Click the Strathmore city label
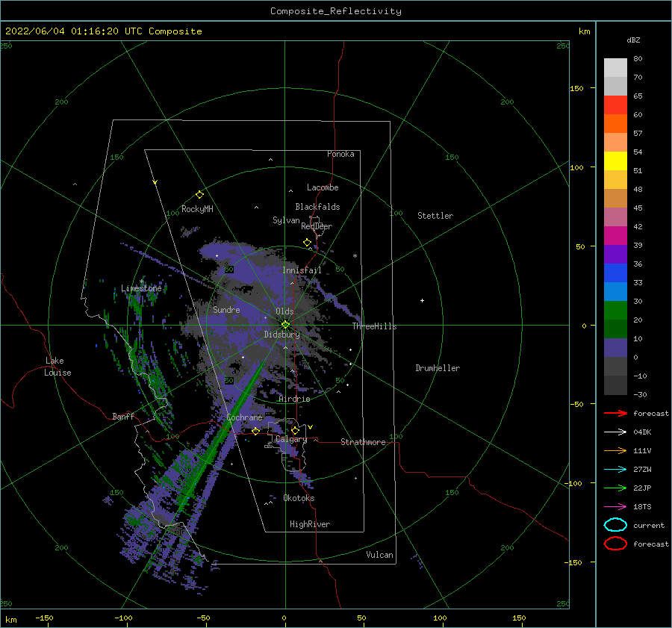The height and width of the screenshot is (628, 672). (363, 442)
